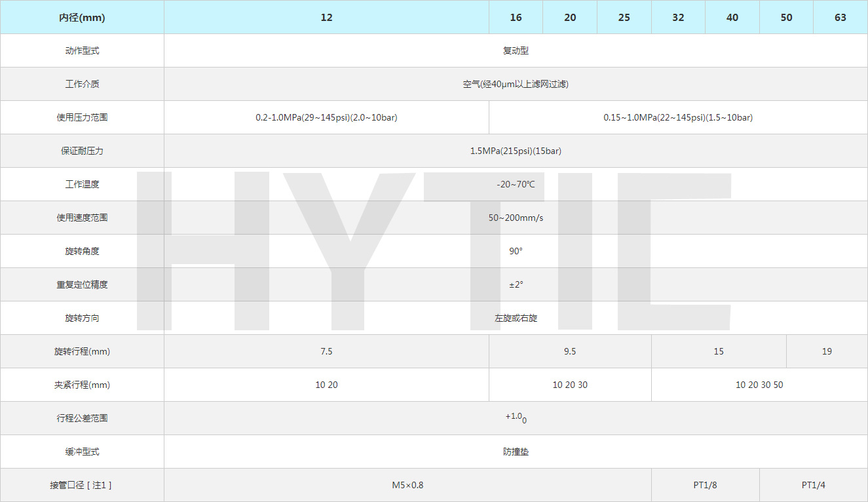This screenshot has height=502, width=868.
Task: Select the bore size 20 column header
Action: [x=570, y=18]
